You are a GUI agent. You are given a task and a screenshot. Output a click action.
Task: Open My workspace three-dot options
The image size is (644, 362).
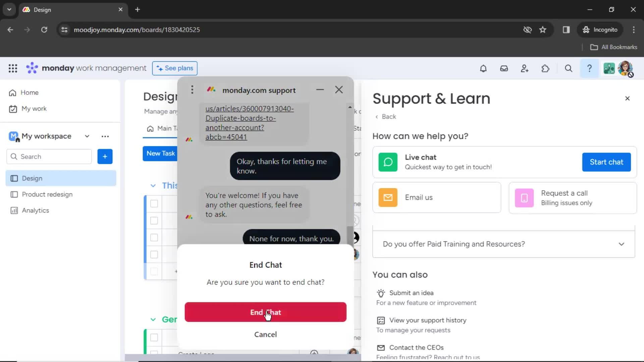[x=105, y=136]
